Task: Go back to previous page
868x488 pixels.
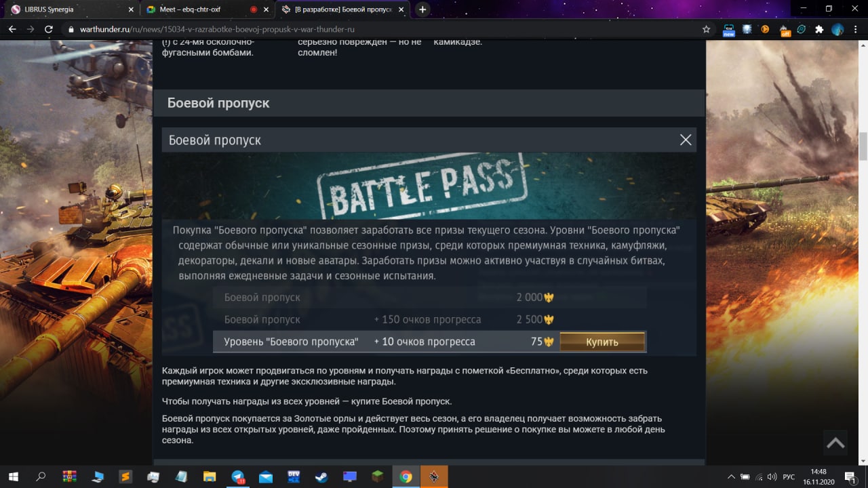Action: (x=12, y=29)
